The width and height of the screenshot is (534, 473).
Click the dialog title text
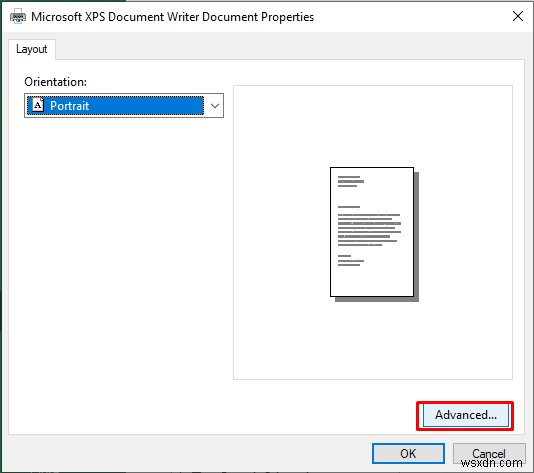[172, 17]
